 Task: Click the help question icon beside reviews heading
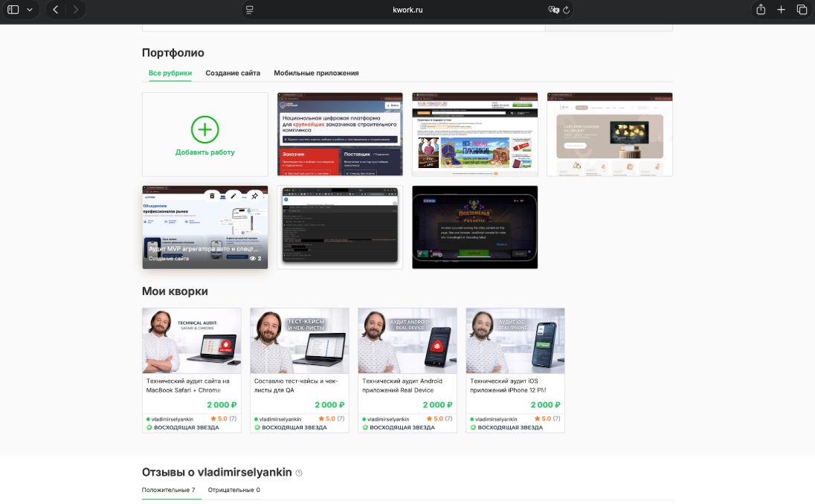299,473
